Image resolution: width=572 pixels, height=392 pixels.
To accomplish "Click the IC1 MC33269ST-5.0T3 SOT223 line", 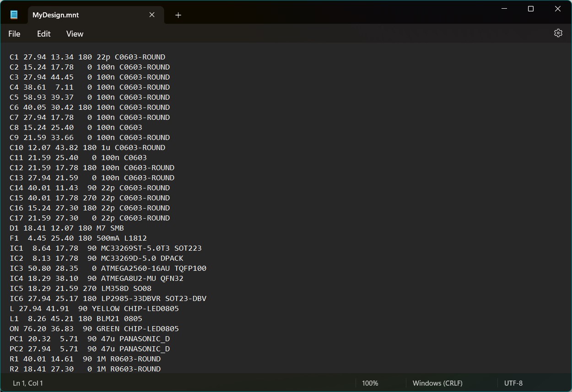I will 106,248.
